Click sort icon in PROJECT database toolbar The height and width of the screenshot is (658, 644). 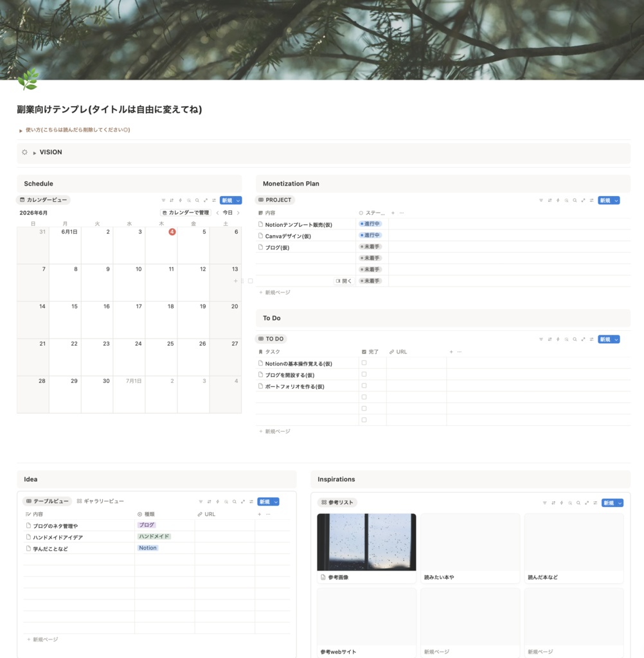click(550, 200)
